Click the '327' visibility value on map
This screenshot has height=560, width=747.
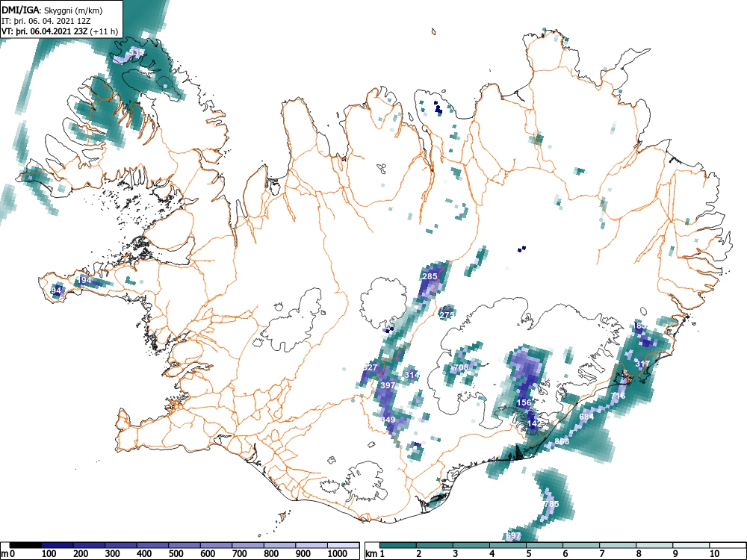tap(371, 367)
